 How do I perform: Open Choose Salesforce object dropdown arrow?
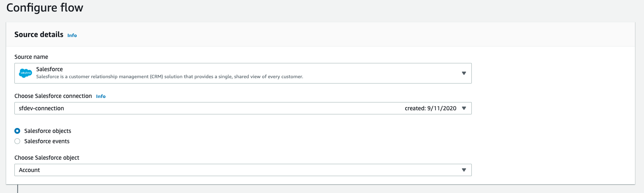(464, 170)
